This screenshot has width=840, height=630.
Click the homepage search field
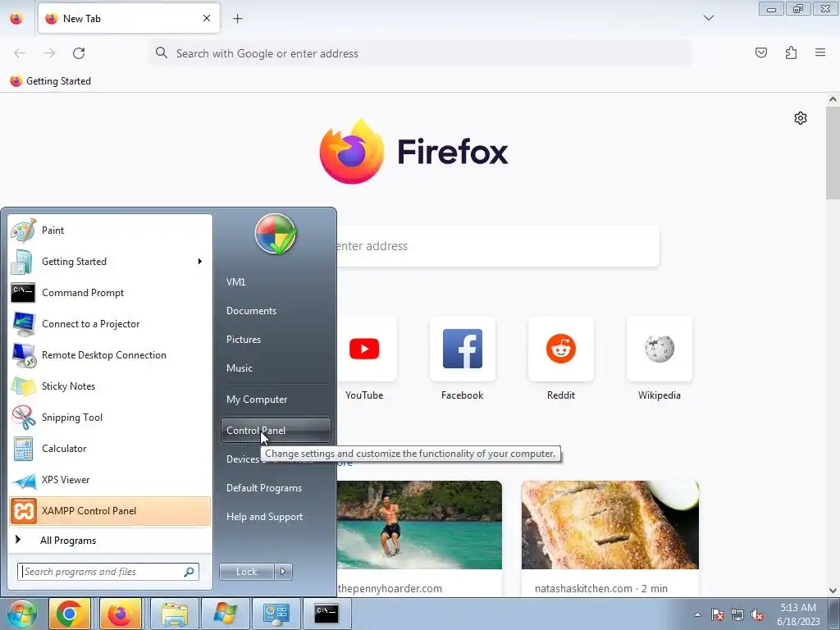[x=498, y=246]
